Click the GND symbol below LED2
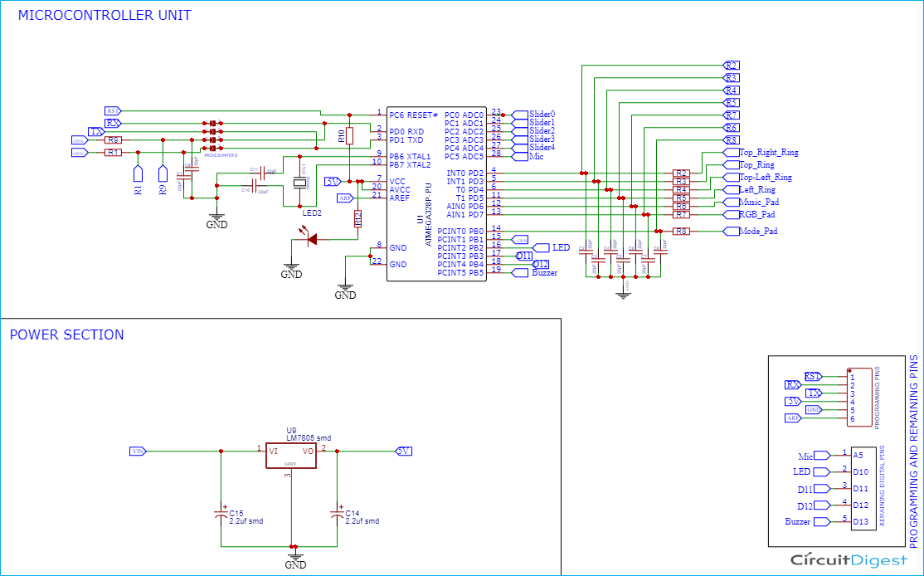Screen dimensions: 924x576 tap(291, 270)
